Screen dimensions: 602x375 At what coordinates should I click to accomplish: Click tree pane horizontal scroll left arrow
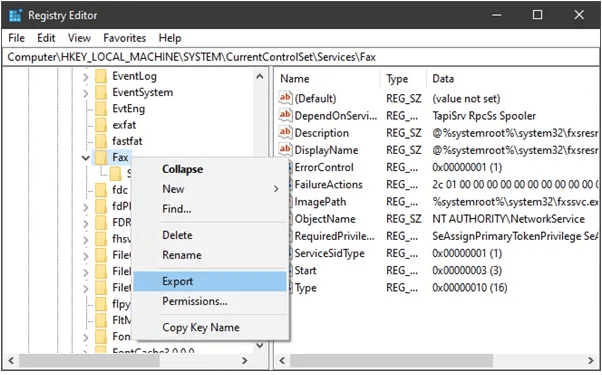(x=11, y=361)
